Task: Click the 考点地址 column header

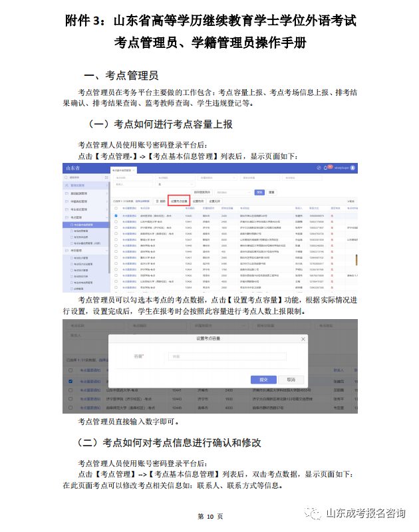Action: coord(245,208)
